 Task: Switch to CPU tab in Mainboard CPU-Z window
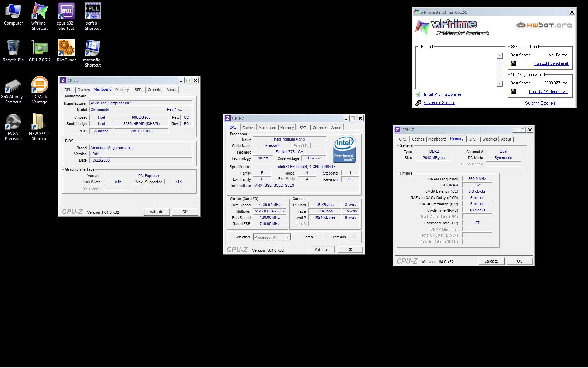tap(68, 90)
